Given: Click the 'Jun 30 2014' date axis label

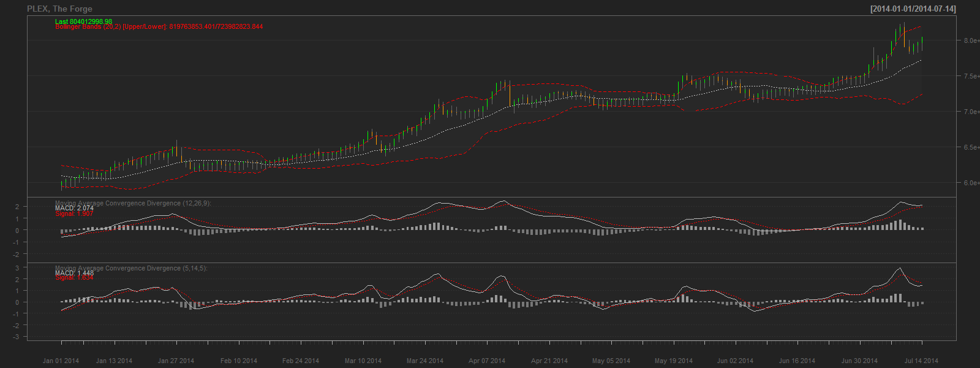Looking at the screenshot, I should (x=859, y=361).
